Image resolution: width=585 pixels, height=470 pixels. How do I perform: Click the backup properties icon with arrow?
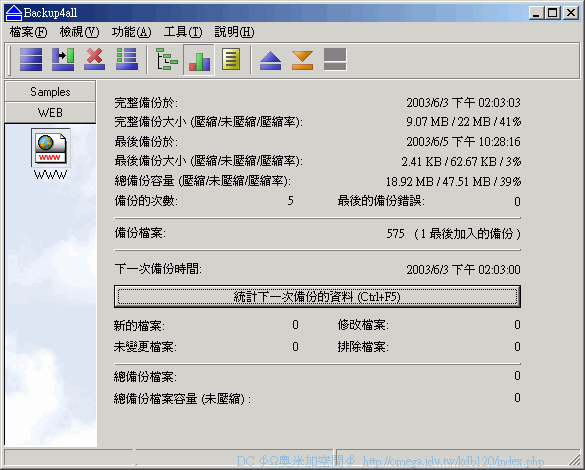63,60
